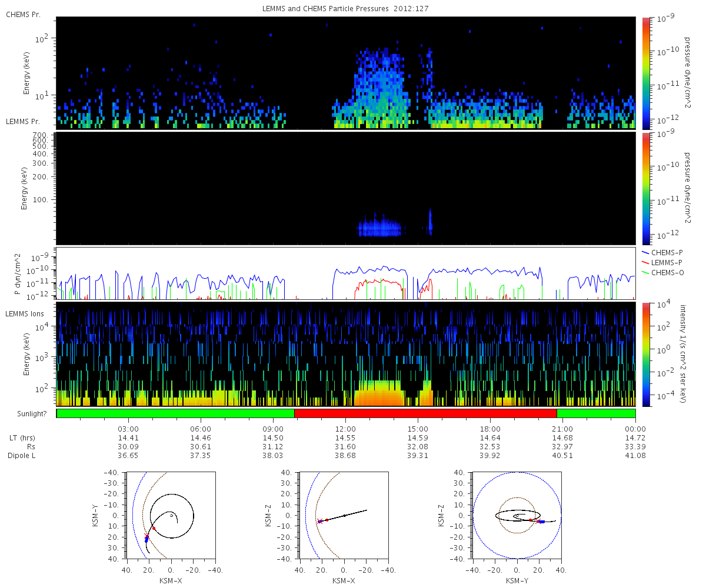Click the 'LT (hrs)' row header
The height and width of the screenshot is (588, 706).
tap(21, 438)
